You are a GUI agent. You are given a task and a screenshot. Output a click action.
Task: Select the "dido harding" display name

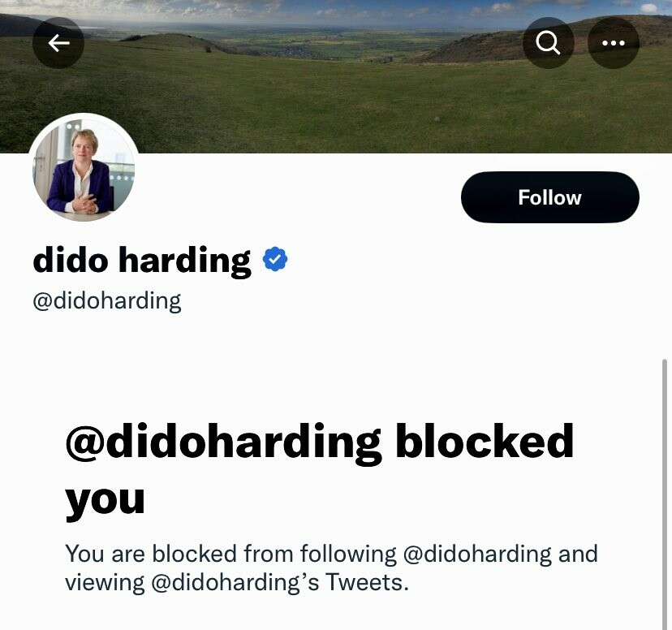point(142,260)
